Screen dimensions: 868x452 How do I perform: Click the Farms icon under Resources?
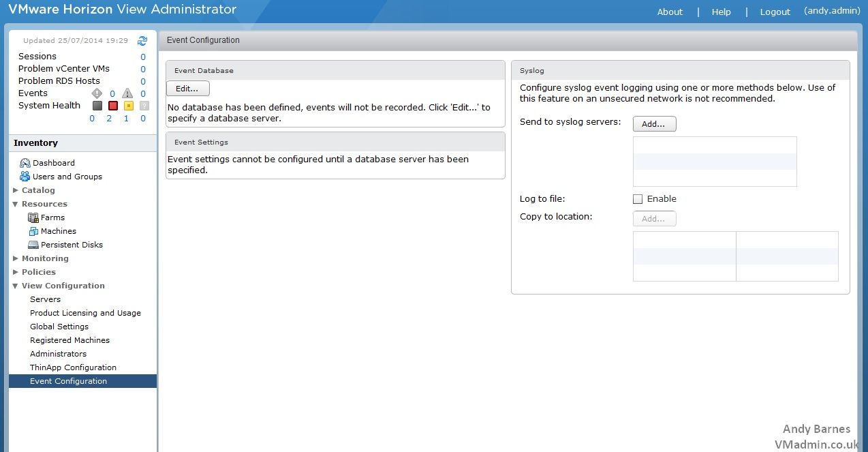33,217
